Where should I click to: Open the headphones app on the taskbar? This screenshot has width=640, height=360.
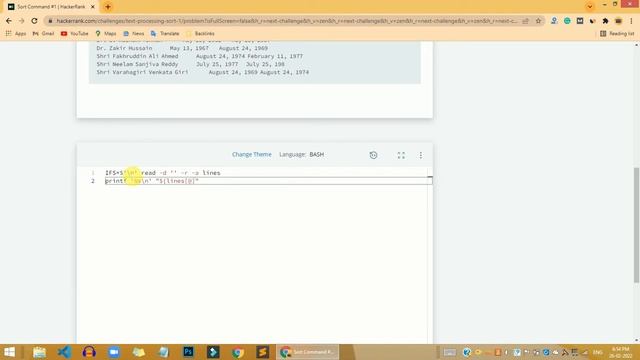pyautogui.click(x=89, y=352)
